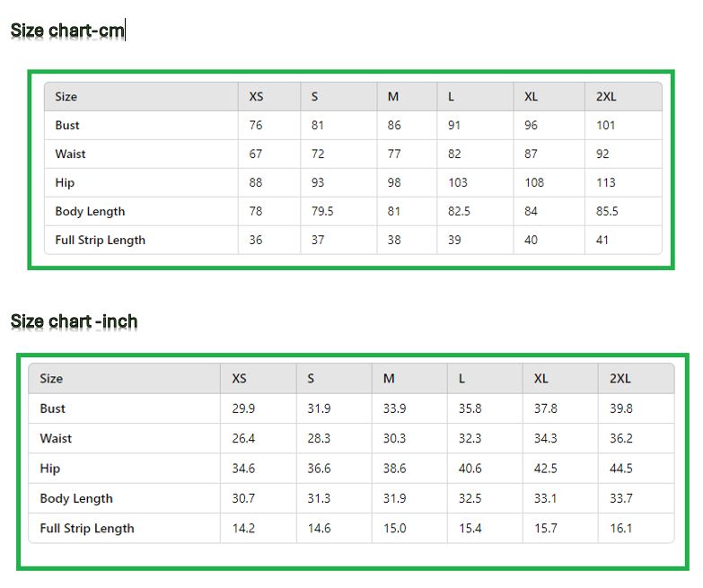Select the 2XL header in cm table
Image resolution: width=703 pixels, height=588 pixels.
(x=606, y=97)
